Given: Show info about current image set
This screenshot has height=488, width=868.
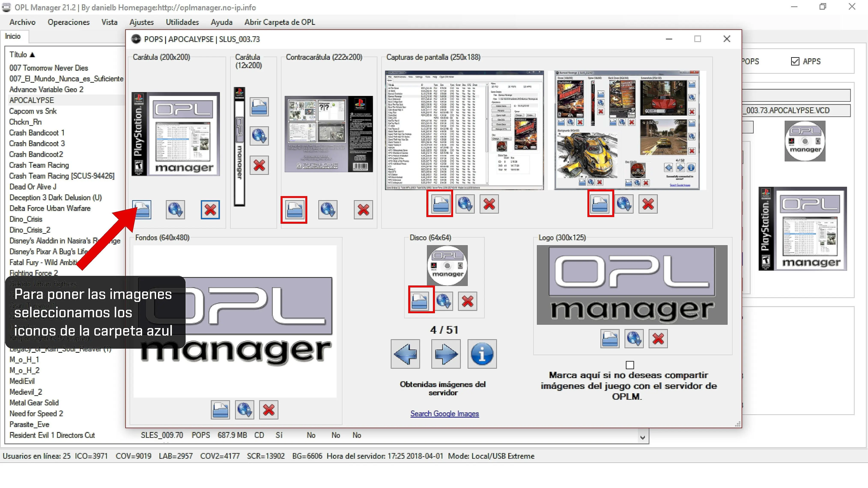Looking at the screenshot, I should [482, 354].
